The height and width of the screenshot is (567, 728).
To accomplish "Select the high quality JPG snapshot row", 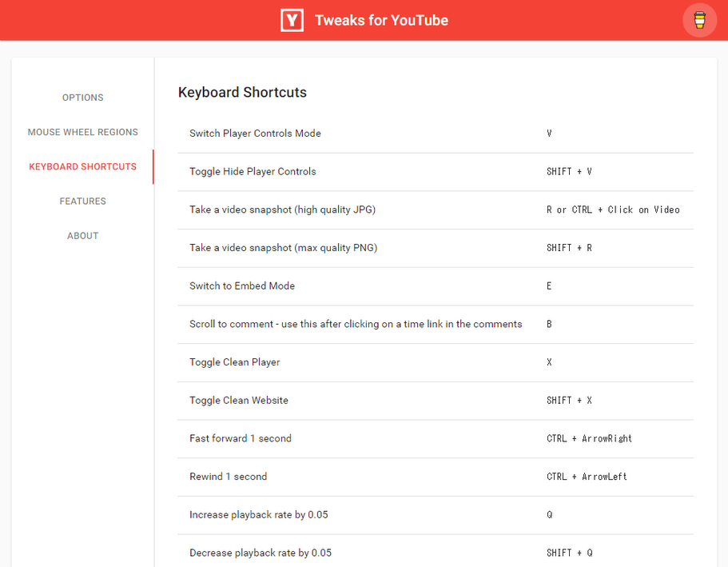I will [436, 210].
